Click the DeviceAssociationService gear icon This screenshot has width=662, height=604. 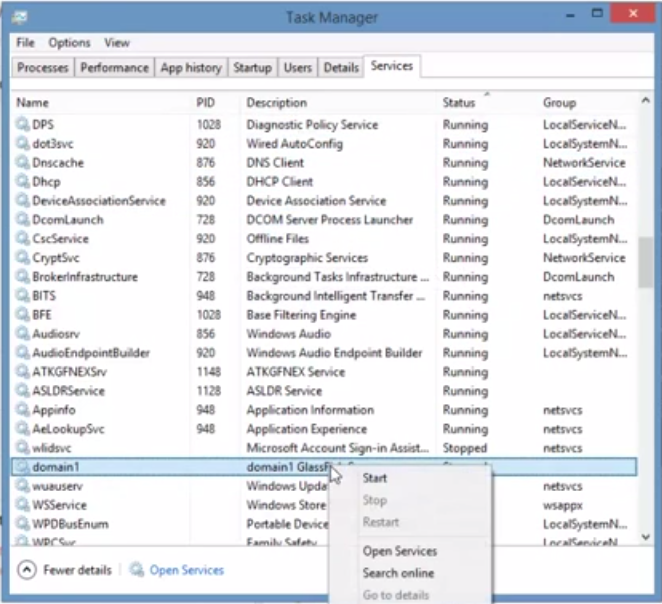click(22, 200)
